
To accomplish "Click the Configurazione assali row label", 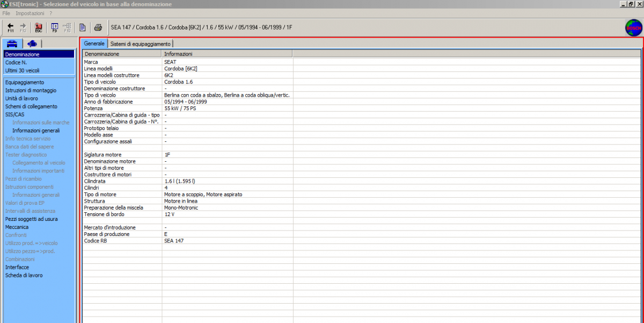I will (108, 141).
